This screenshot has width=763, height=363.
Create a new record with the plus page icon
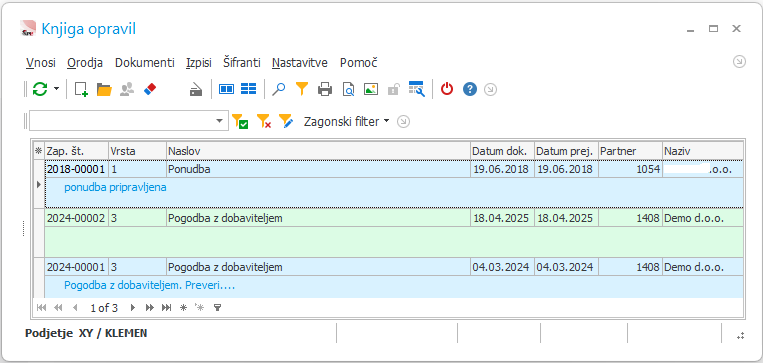81,89
